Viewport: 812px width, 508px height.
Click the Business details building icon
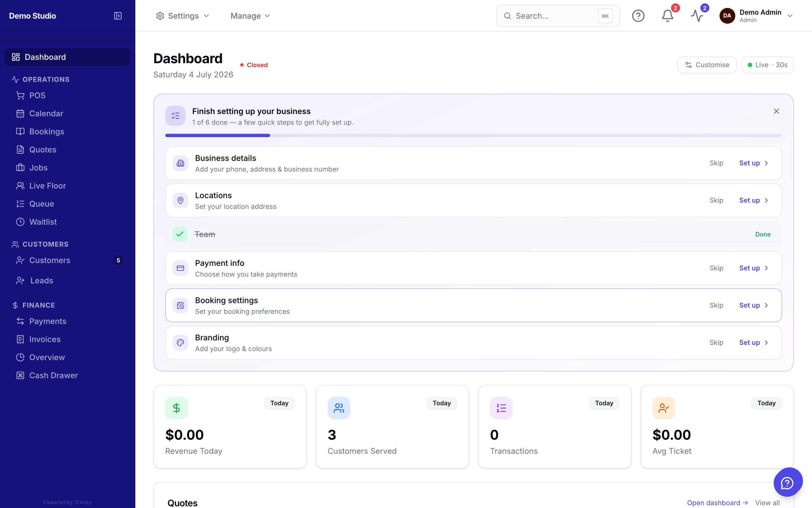(x=180, y=163)
